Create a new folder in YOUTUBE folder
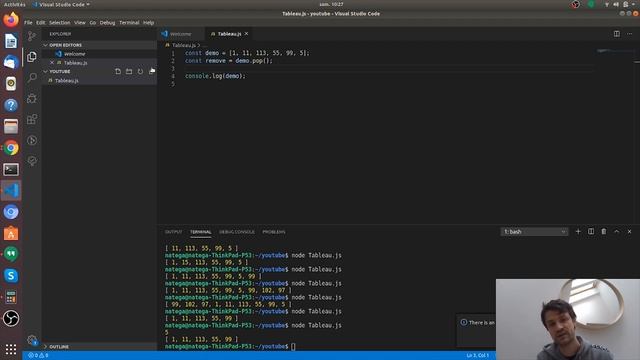640x360 pixels. (x=129, y=71)
